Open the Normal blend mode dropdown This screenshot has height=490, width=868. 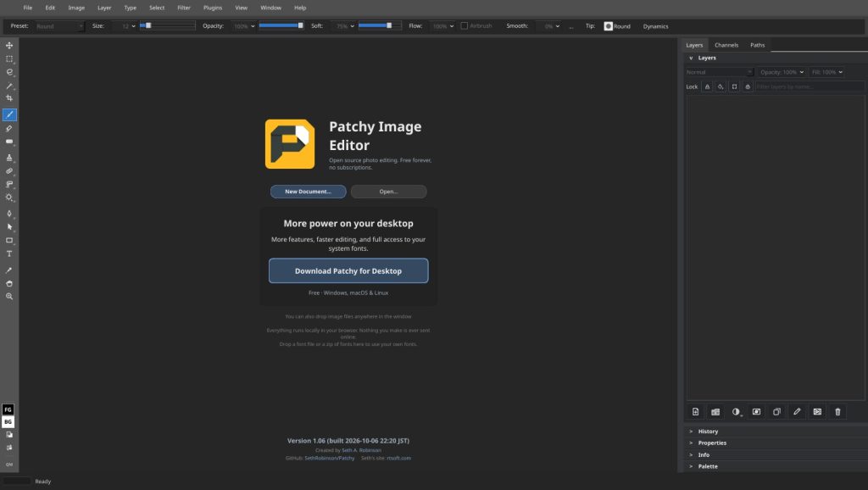720,72
